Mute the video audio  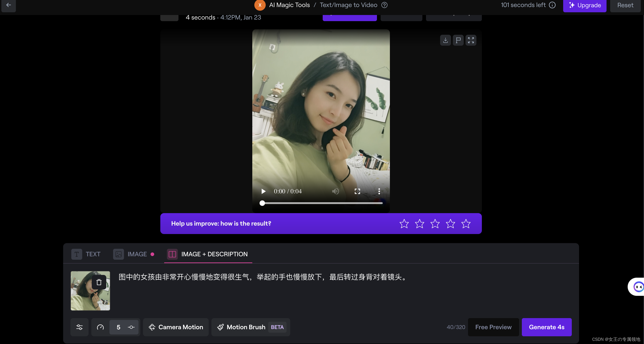pyautogui.click(x=335, y=191)
